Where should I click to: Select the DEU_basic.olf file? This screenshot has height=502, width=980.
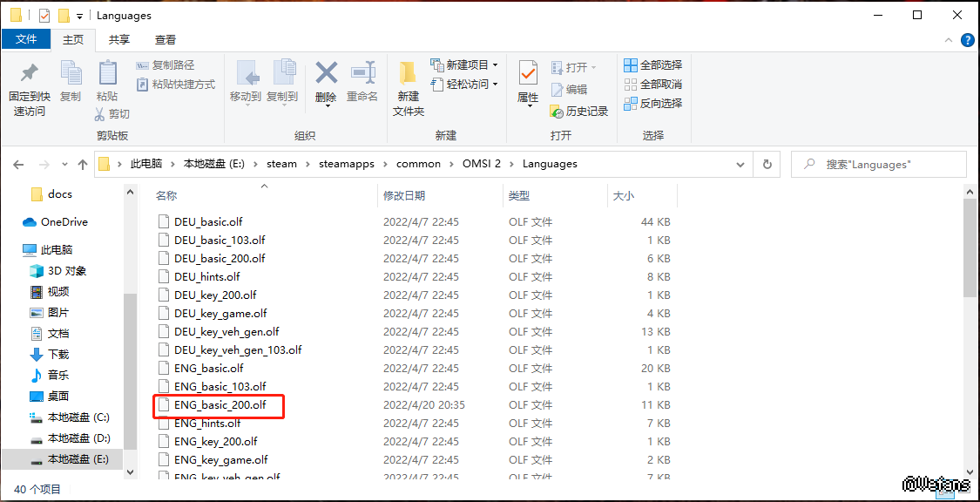[x=200, y=221]
